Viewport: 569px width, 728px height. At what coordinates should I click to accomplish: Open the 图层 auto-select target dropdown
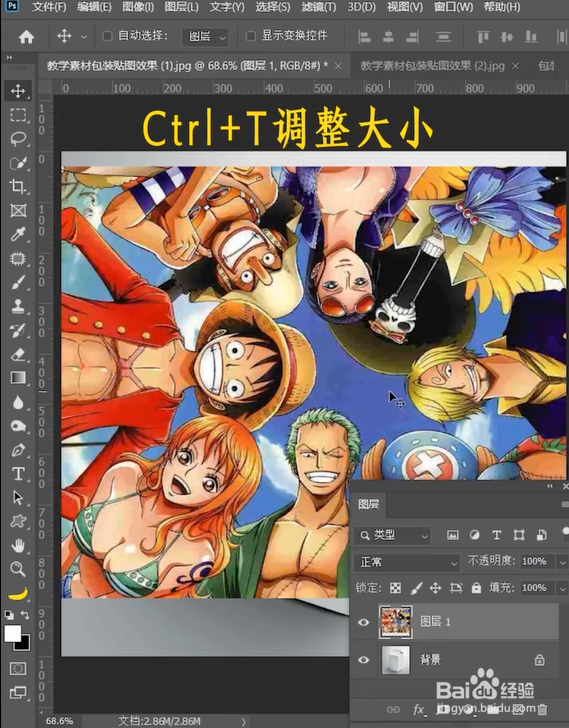[x=205, y=36]
